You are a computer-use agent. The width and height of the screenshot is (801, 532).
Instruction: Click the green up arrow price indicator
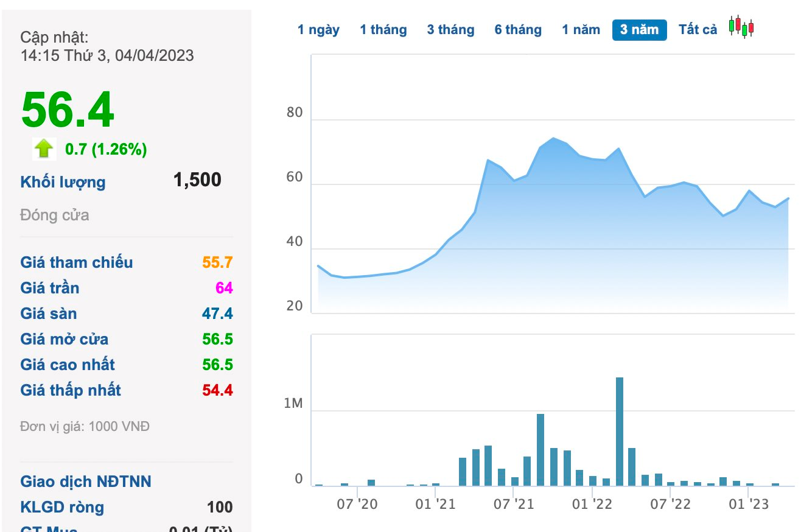44,149
